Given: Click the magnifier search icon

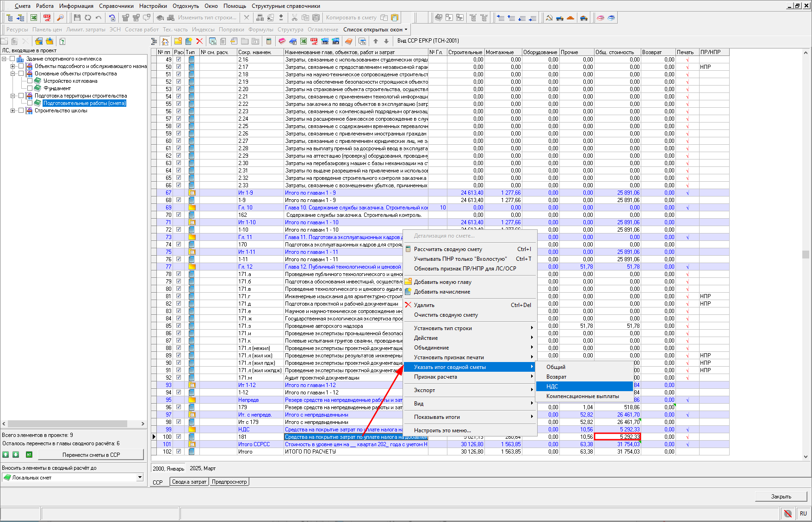Looking at the screenshot, I should pyautogui.click(x=60, y=18).
